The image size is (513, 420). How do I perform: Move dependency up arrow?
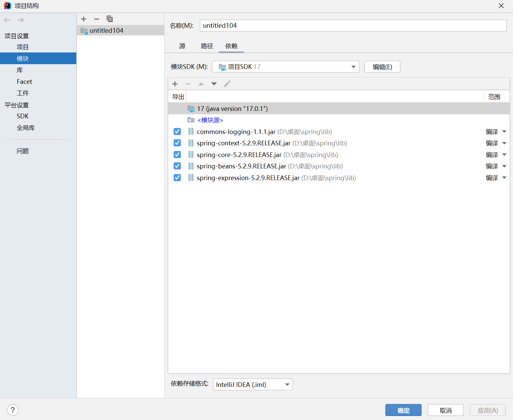201,84
